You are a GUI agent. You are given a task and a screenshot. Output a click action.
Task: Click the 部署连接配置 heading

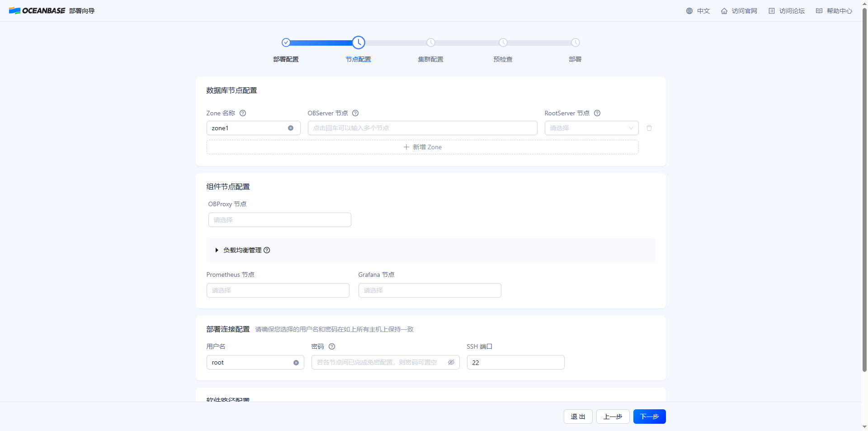(228, 329)
